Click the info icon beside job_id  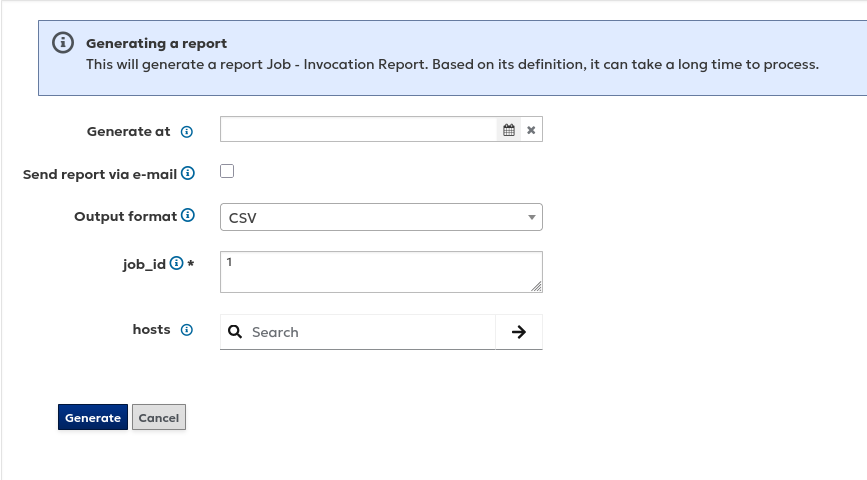[x=177, y=264]
